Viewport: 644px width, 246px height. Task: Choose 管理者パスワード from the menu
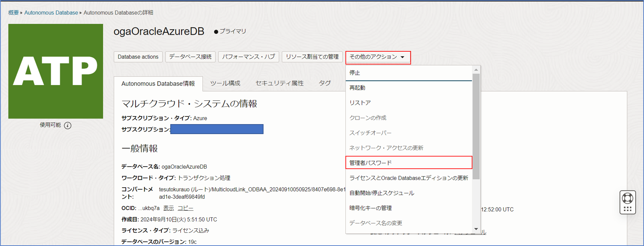409,163
